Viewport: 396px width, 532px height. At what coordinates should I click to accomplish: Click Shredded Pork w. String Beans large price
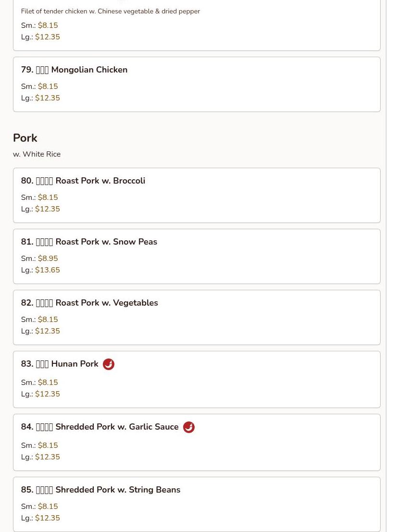48,518
